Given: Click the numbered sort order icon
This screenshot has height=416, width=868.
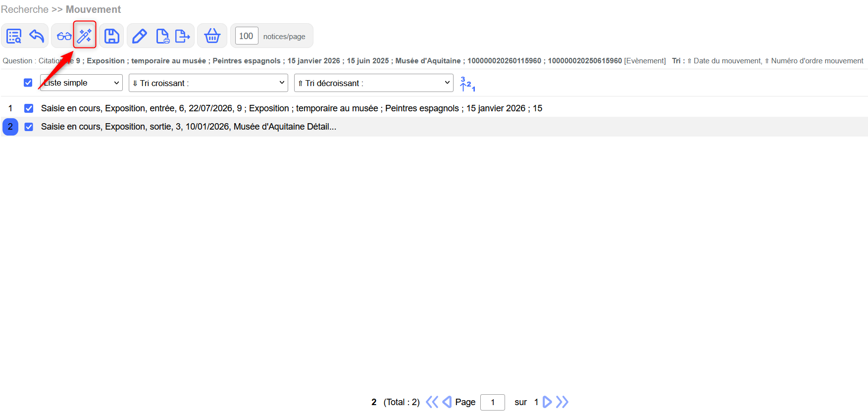Looking at the screenshot, I should (x=467, y=84).
